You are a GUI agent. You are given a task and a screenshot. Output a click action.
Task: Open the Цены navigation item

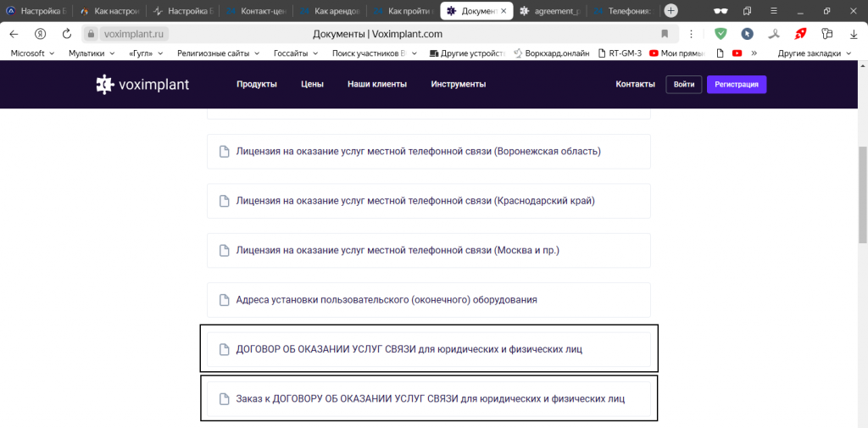coord(312,85)
